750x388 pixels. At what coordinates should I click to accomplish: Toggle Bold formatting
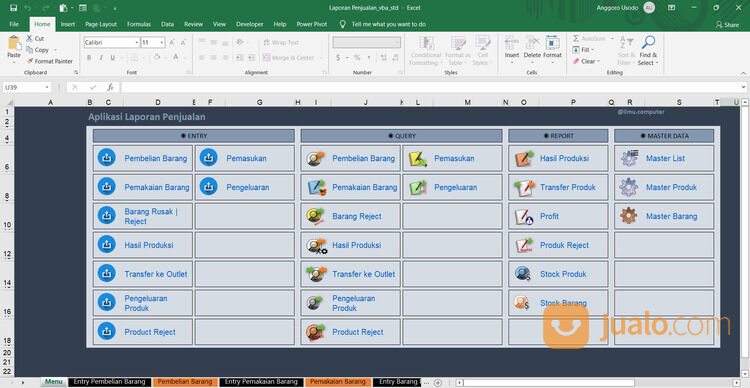coord(89,57)
